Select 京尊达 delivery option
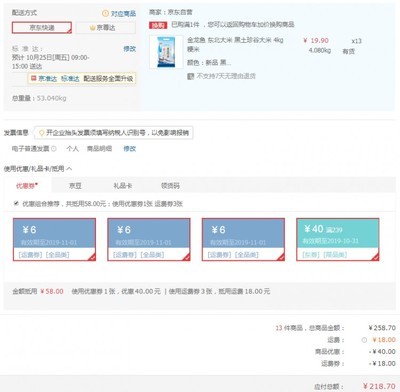The height and width of the screenshot is (392, 400). point(106,28)
